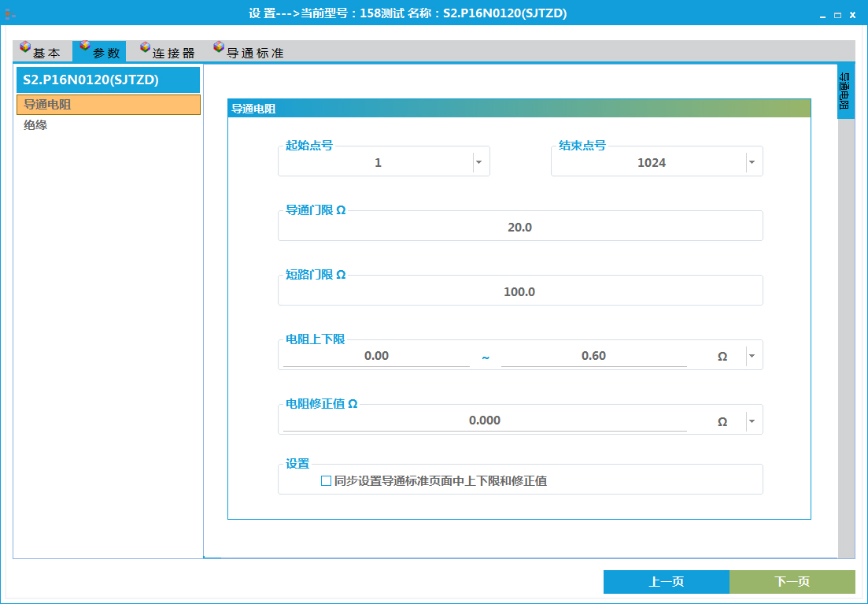Image resolution: width=868 pixels, height=604 pixels.
Task: Select the vertical 导通电阻 tab on right edge
Action: (846, 91)
